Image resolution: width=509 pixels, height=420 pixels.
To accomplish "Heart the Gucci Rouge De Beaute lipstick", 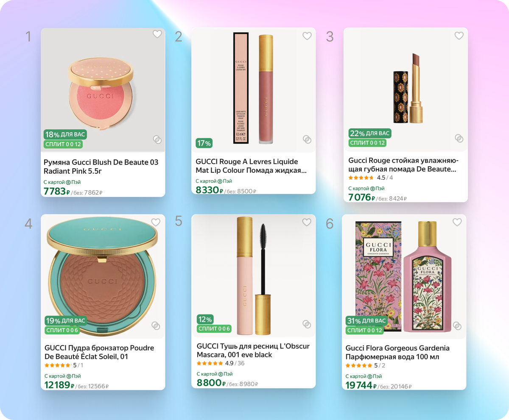I will point(459,36).
